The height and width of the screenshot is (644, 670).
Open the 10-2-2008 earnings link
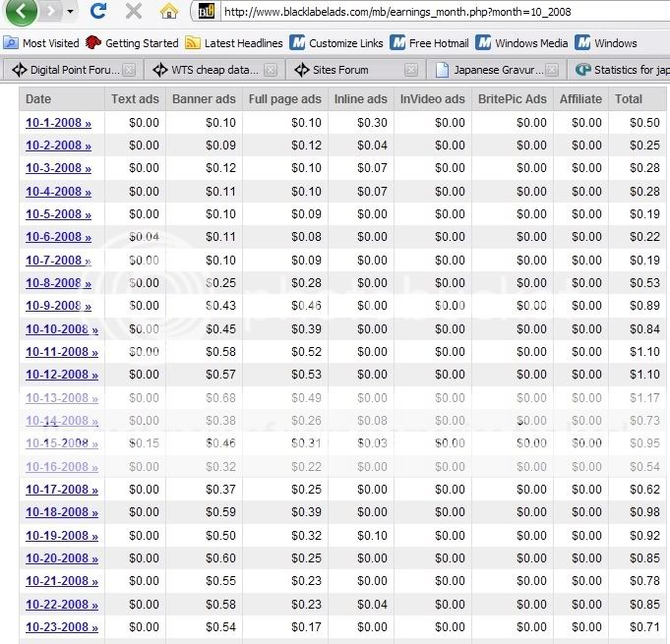coord(59,146)
